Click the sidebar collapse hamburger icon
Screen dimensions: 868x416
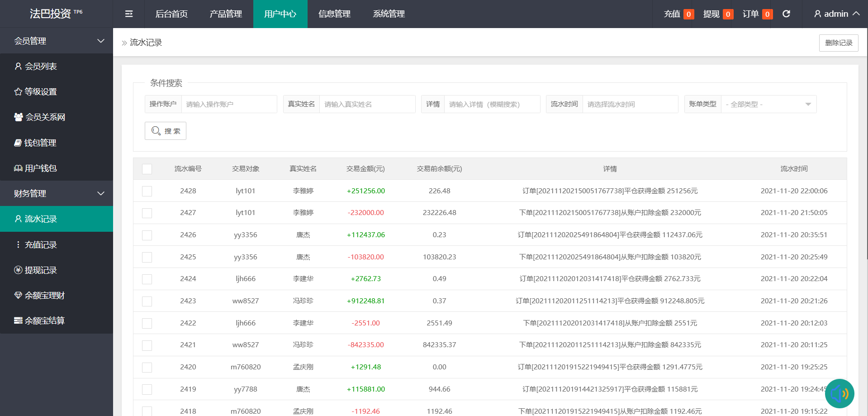click(129, 14)
